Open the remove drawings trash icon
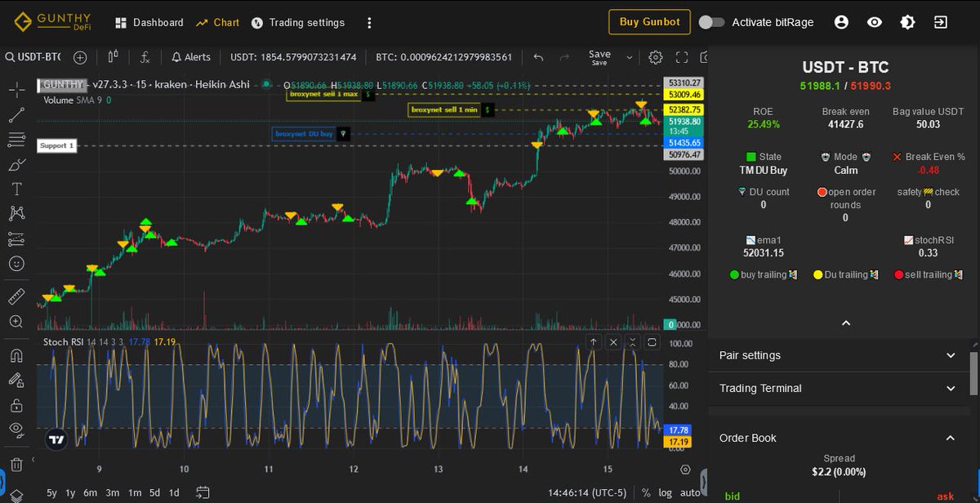Viewport: 980px width, 503px height. click(16, 462)
